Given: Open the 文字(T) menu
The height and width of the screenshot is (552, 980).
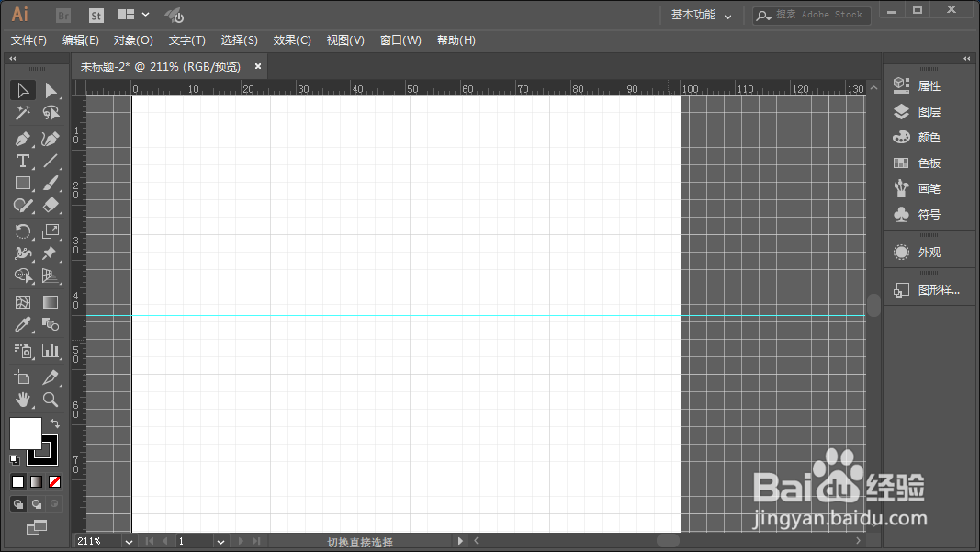Looking at the screenshot, I should pyautogui.click(x=186, y=40).
